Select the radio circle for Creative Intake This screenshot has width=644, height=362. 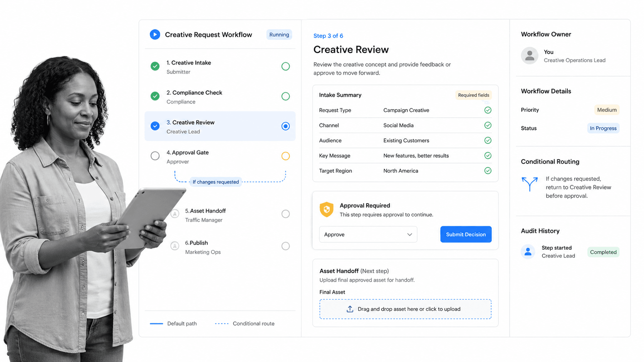[x=285, y=66]
